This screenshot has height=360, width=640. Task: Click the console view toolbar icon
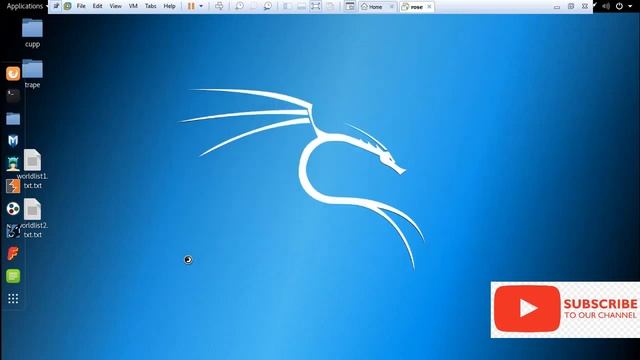(350, 6)
